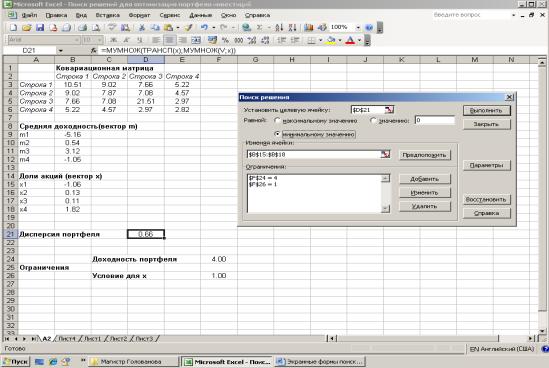The image size is (549, 368).
Task: Toggle underline formatting in the toolbar
Action: click(140, 40)
